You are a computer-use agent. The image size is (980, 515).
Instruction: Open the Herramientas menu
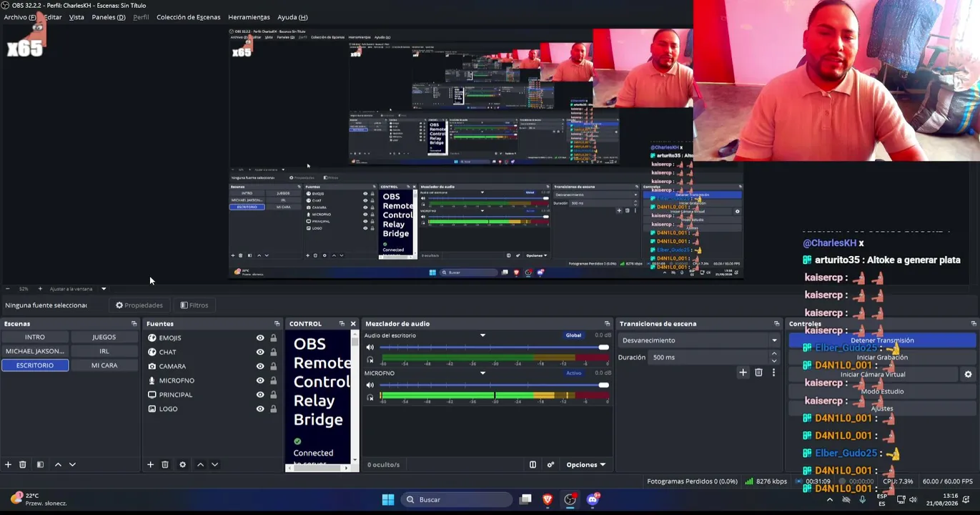coord(249,17)
